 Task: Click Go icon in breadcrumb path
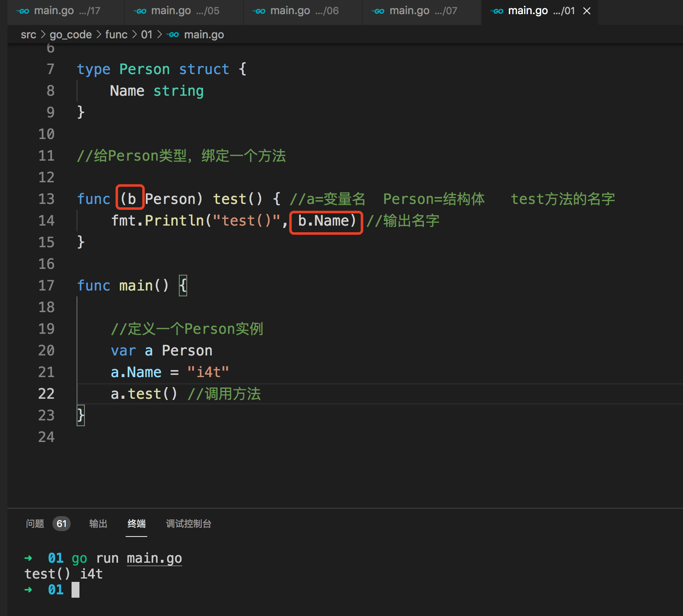tap(173, 35)
